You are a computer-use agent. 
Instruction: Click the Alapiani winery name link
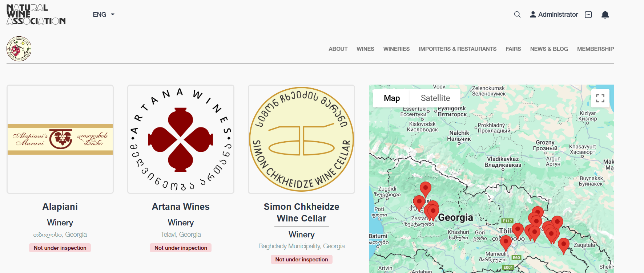click(60, 207)
